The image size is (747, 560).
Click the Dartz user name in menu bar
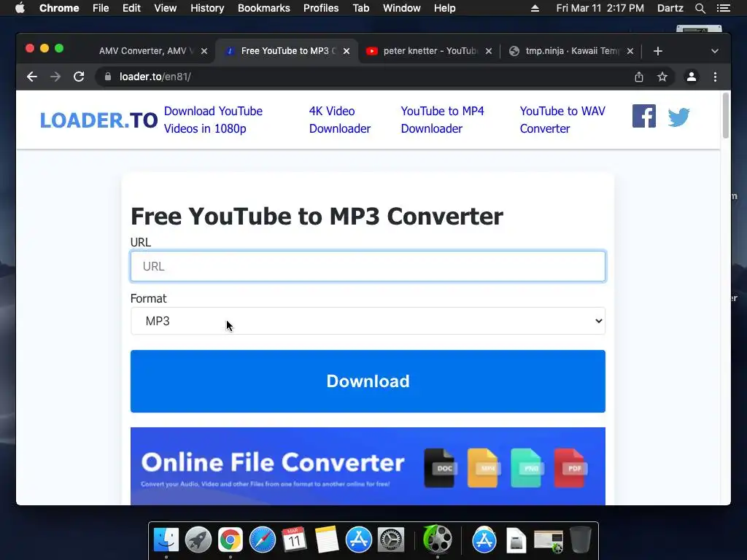tap(670, 8)
